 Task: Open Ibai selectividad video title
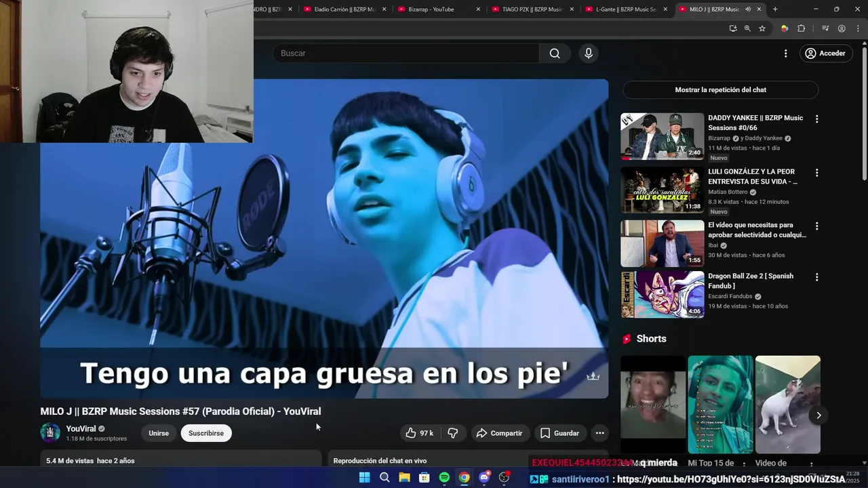click(x=757, y=230)
